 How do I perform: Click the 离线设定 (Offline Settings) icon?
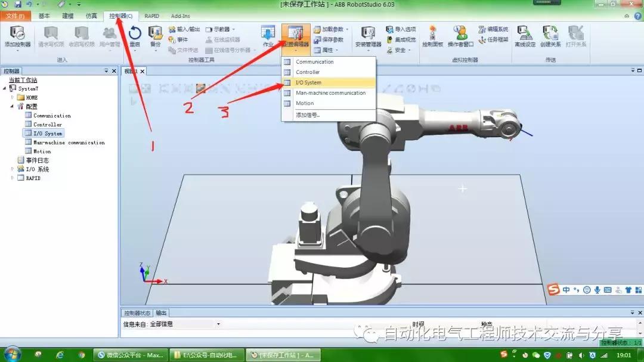525,36
